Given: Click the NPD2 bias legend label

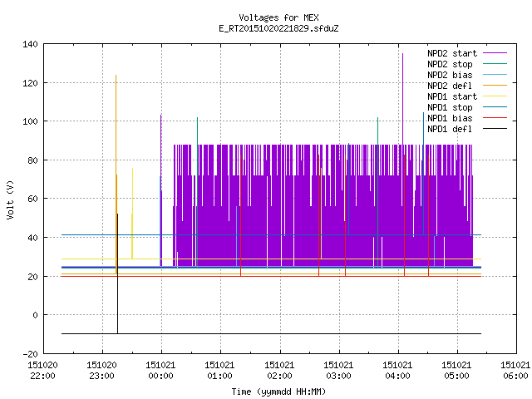Looking at the screenshot, I should point(450,75).
